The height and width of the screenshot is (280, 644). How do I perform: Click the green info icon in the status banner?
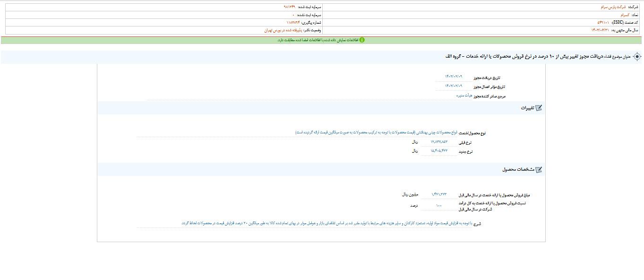362,40
